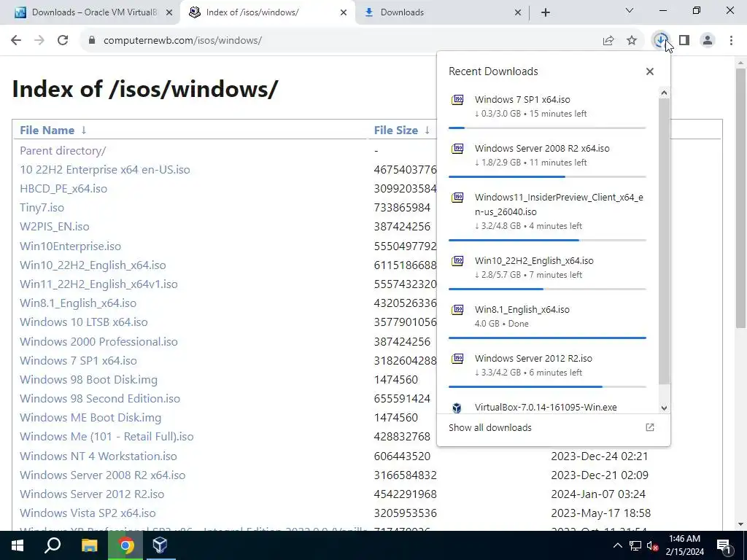
Task: Click Windows 10 LTSB x64.iso link
Action: pos(84,322)
